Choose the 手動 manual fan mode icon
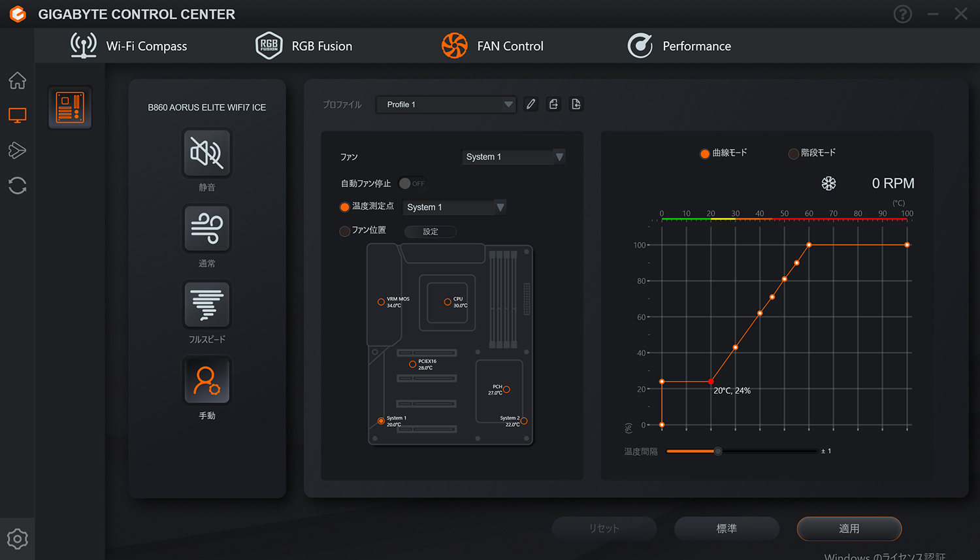 (x=207, y=380)
